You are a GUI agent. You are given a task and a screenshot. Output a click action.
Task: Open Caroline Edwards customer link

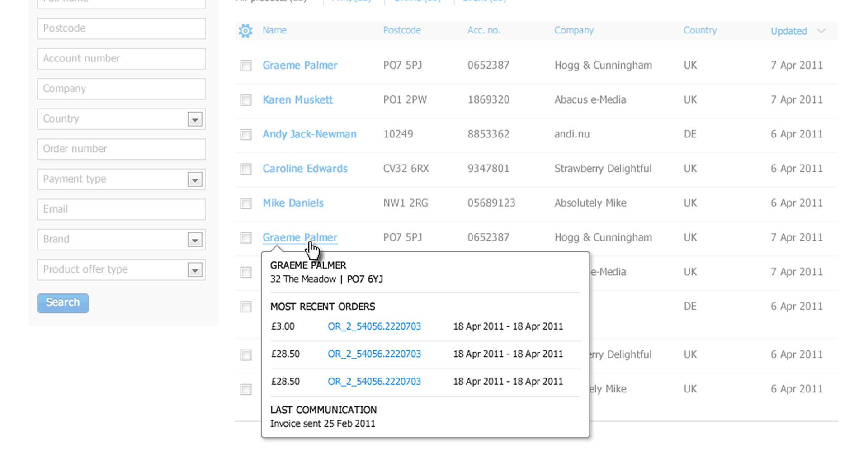(x=305, y=169)
